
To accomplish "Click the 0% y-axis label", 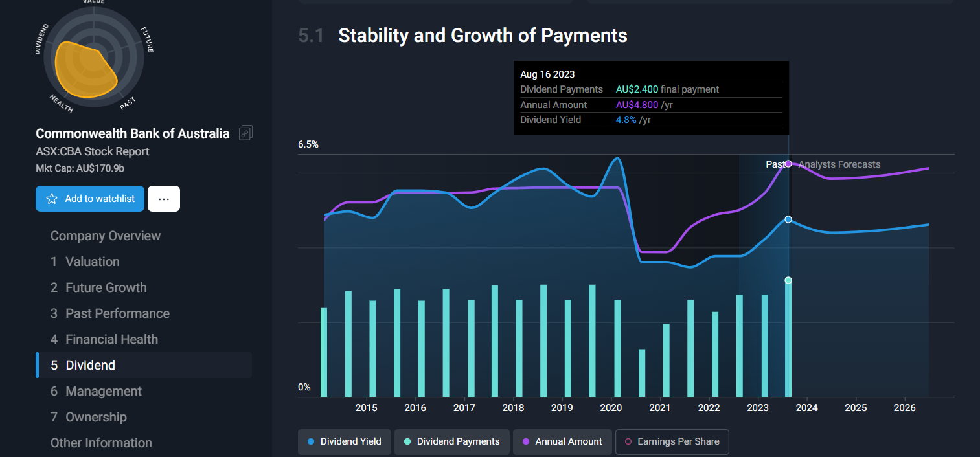I will [x=304, y=387].
